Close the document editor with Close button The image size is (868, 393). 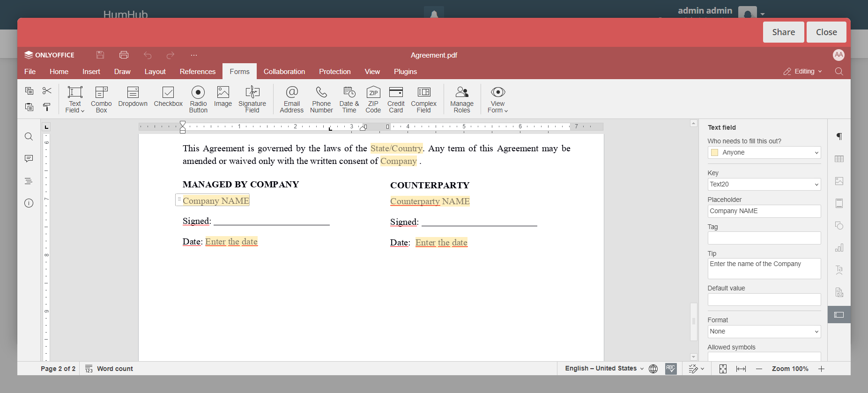point(826,32)
